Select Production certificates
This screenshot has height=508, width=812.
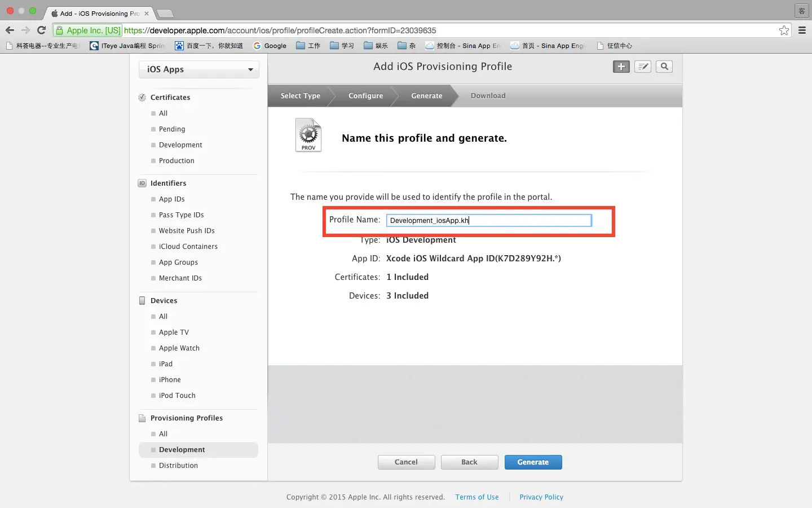pos(176,161)
